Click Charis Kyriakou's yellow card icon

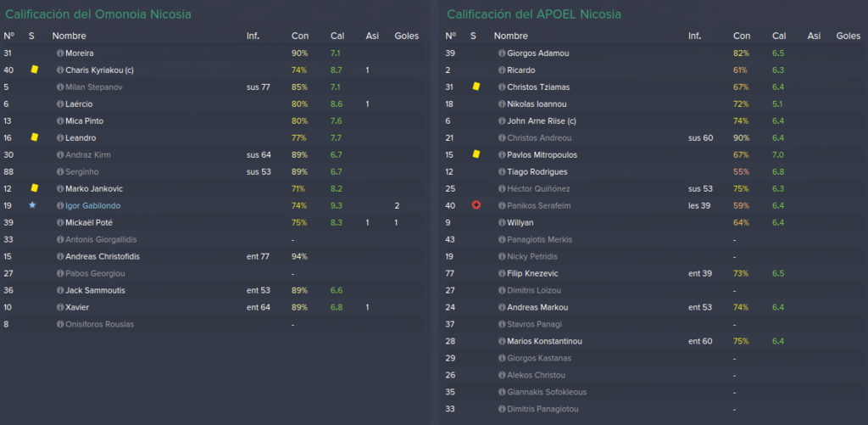(x=34, y=70)
